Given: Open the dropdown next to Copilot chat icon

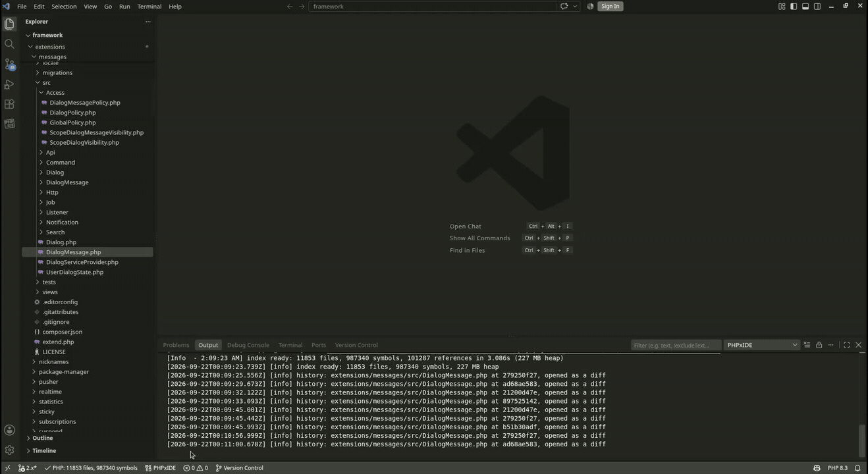Looking at the screenshot, I should 575,7.
